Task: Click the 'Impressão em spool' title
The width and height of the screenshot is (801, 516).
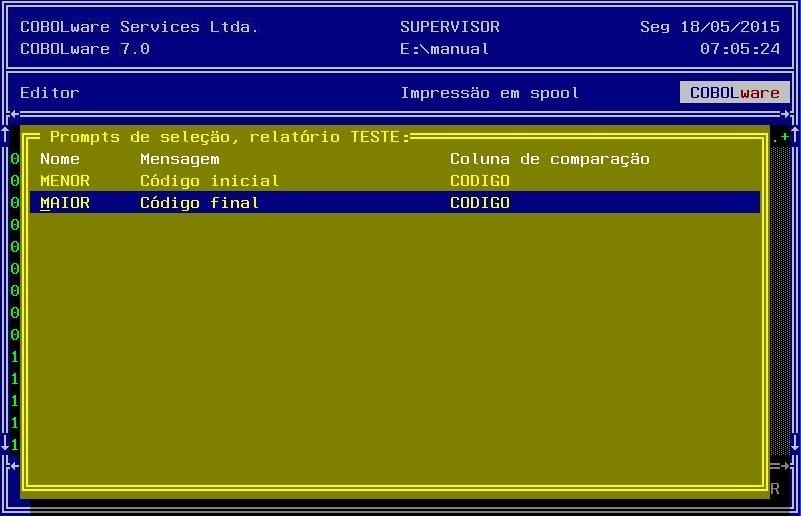Action: tap(489, 93)
